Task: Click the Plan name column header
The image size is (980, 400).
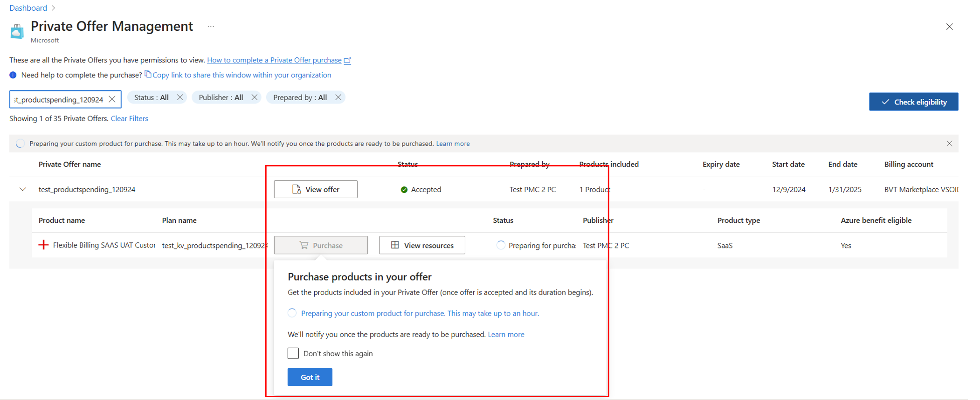Action: pos(179,220)
